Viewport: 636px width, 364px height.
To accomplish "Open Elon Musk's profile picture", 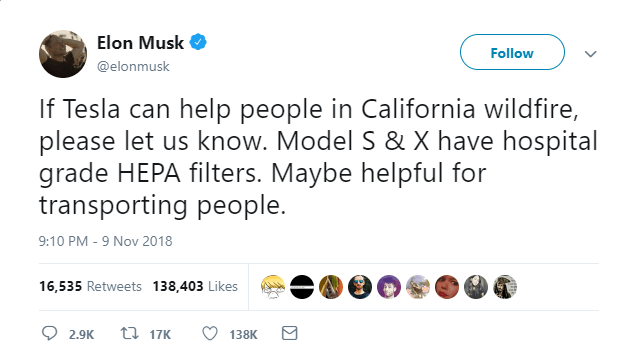I will tap(63, 54).
